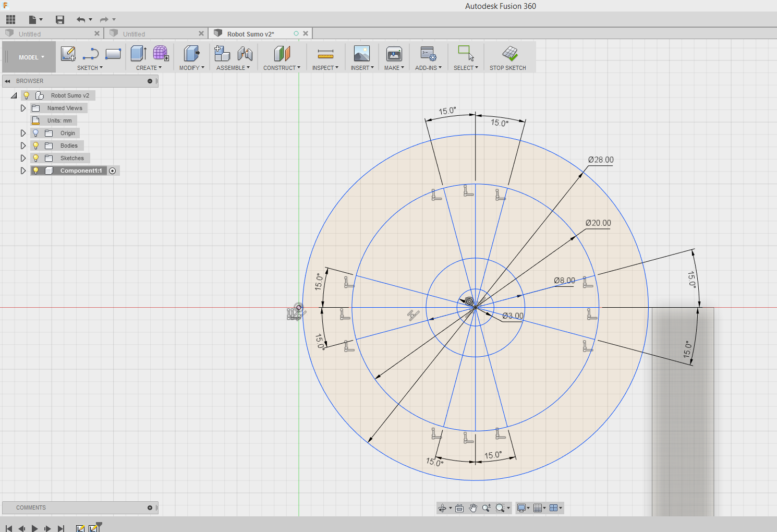Close the Robot Sumo v2* tab
Viewport: 777px width, 532px height.
(x=306, y=33)
